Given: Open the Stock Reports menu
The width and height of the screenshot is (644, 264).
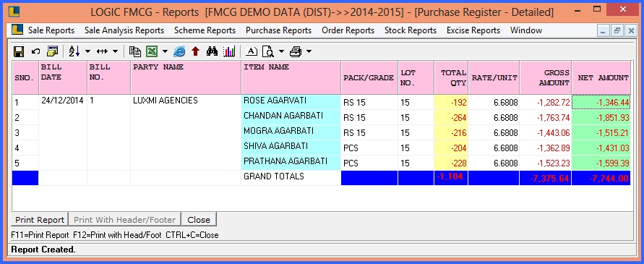Looking at the screenshot, I should click(x=411, y=30).
